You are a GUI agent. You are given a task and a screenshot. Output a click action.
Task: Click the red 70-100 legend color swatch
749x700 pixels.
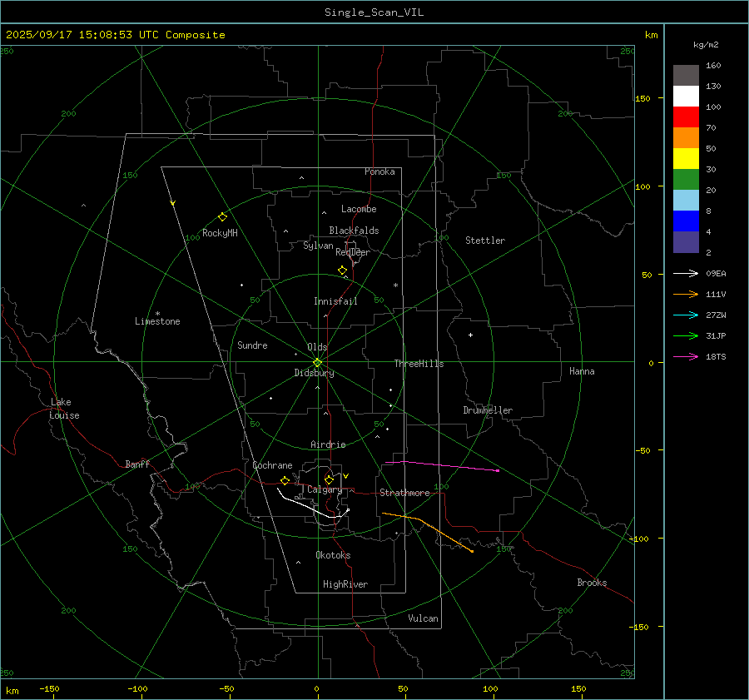tap(686, 117)
